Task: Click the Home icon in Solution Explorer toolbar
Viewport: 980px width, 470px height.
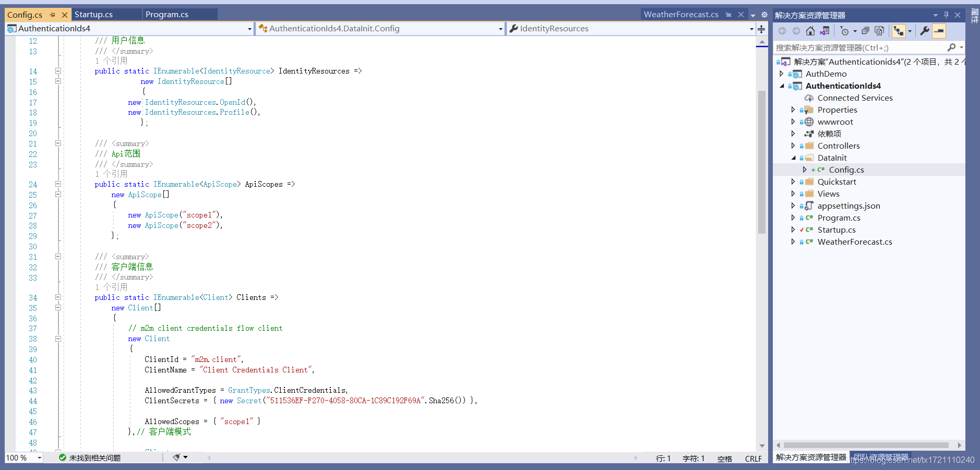Action: point(810,31)
